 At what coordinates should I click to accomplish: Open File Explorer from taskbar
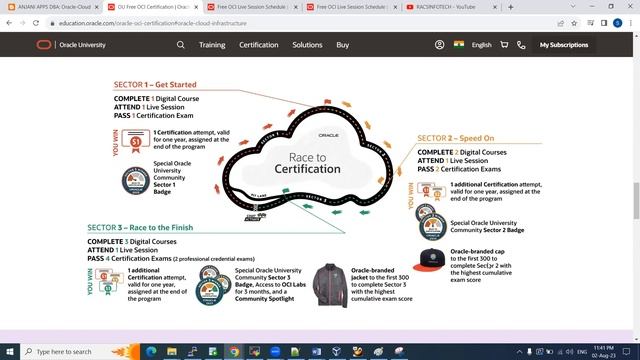coord(172,351)
